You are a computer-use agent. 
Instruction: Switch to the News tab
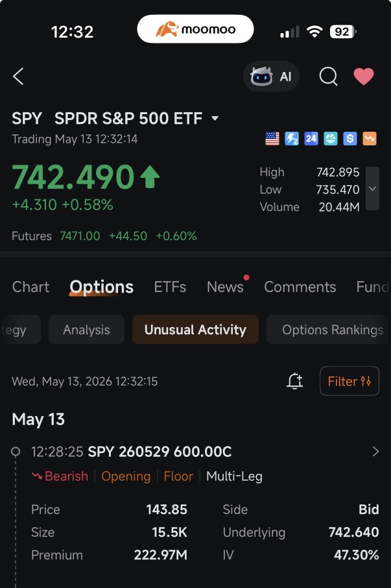click(225, 287)
